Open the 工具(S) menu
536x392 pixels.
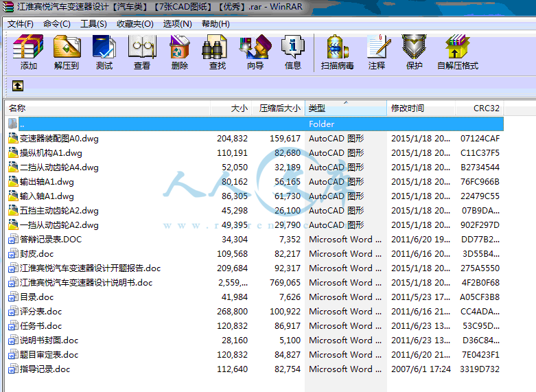pos(93,24)
